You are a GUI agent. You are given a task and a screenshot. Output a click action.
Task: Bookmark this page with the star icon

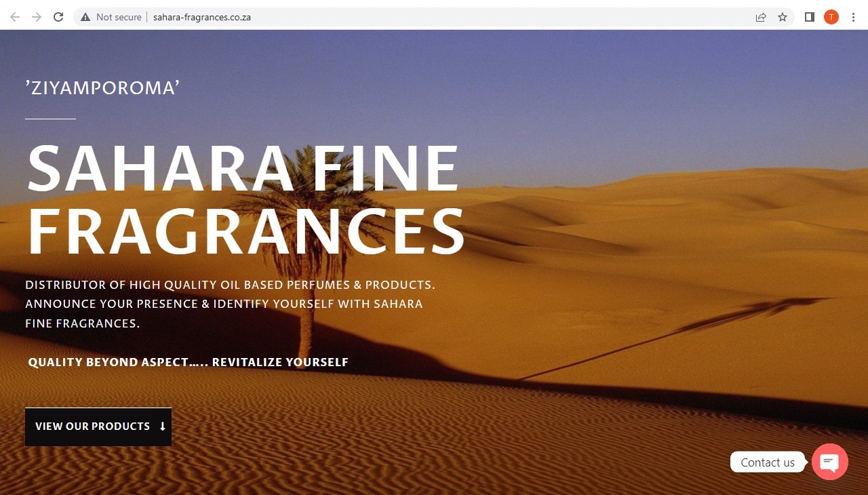tap(783, 17)
